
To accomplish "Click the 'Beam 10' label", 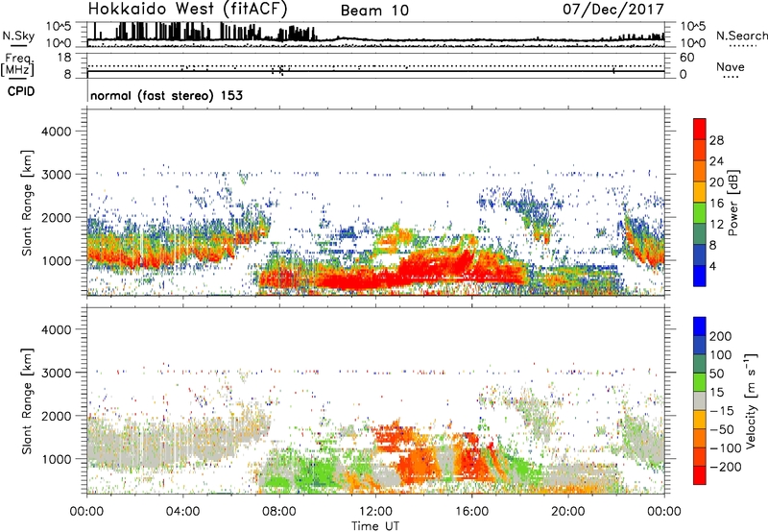I will click(374, 11).
